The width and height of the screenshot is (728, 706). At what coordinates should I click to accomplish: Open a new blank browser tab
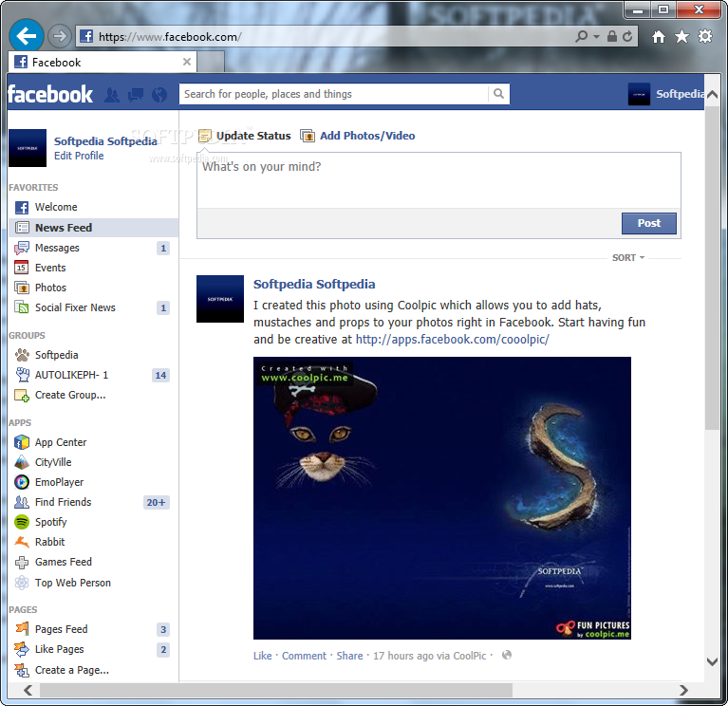click(x=212, y=63)
